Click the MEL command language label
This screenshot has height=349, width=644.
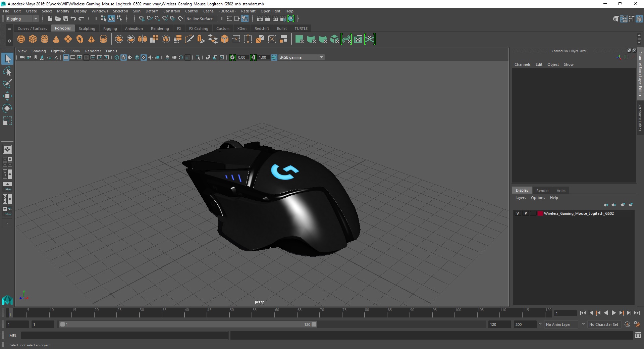click(x=13, y=336)
